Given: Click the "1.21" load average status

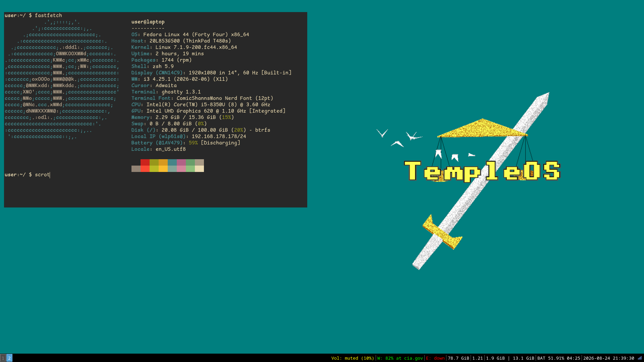Looking at the screenshot, I should (x=478, y=358).
